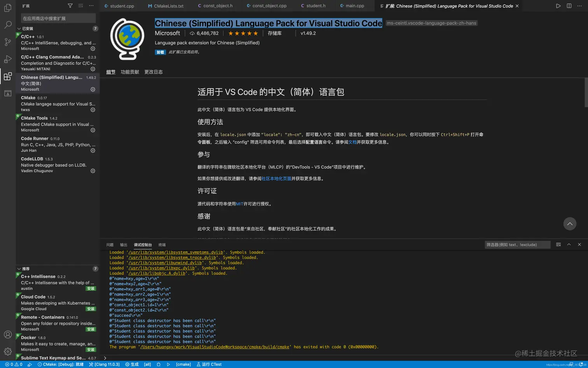The height and width of the screenshot is (368, 588).
Task: Collapse the 已安装 extensions section
Action: pyautogui.click(x=19, y=28)
